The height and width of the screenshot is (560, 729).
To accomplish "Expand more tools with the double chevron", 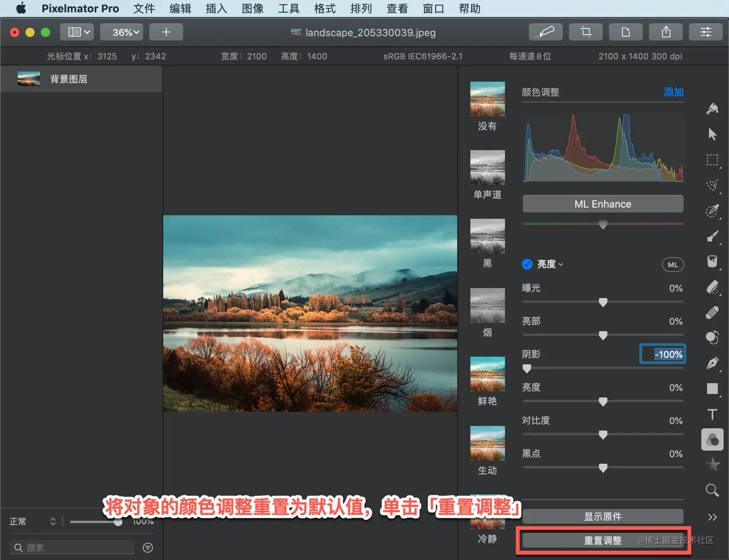I will [x=712, y=517].
